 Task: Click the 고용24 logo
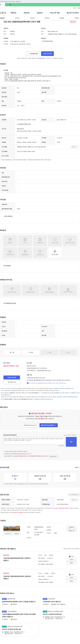[x=3, y=13]
